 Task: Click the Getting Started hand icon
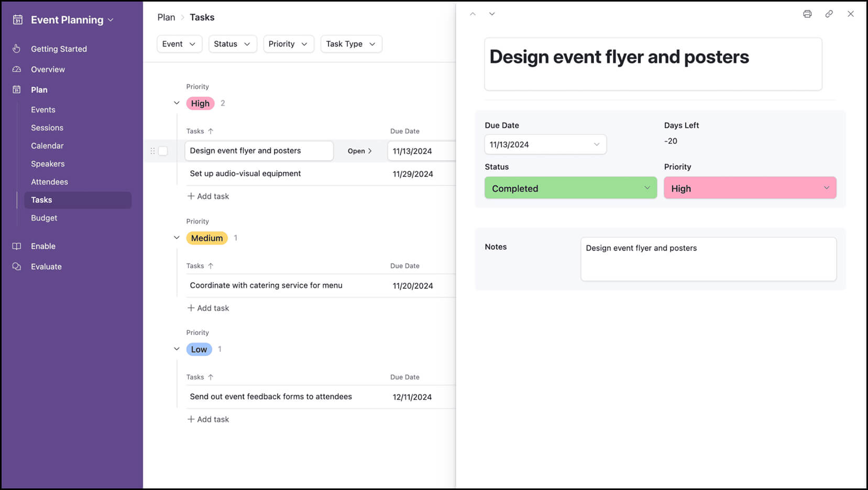click(x=16, y=49)
